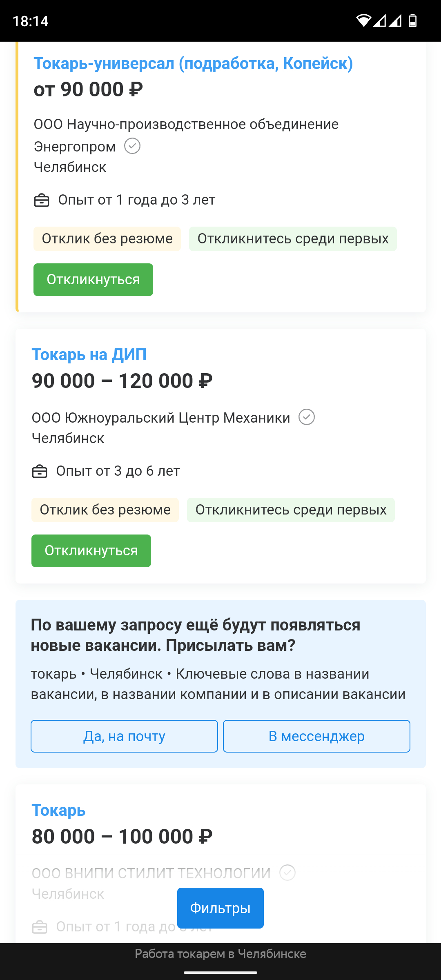
Task: Tap briefcase icon beside 'Опыт от 3 до 6 лет'
Action: [40, 471]
